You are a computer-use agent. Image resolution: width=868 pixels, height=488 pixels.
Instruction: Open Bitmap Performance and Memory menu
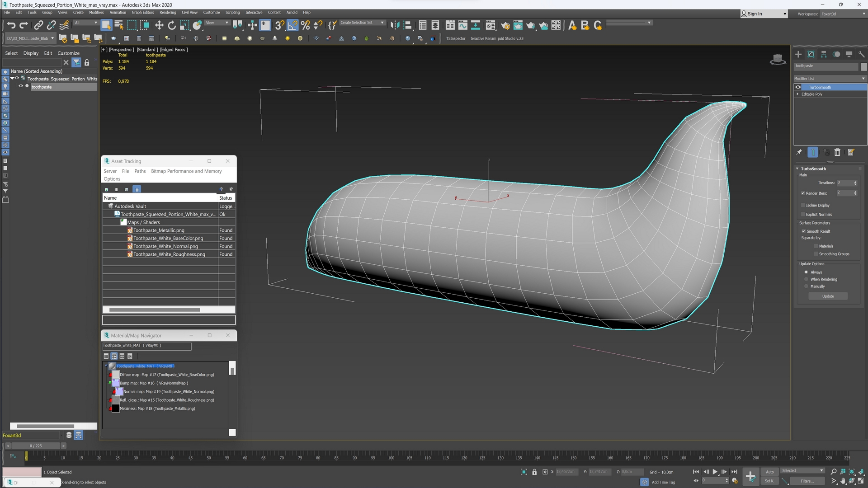pos(186,171)
